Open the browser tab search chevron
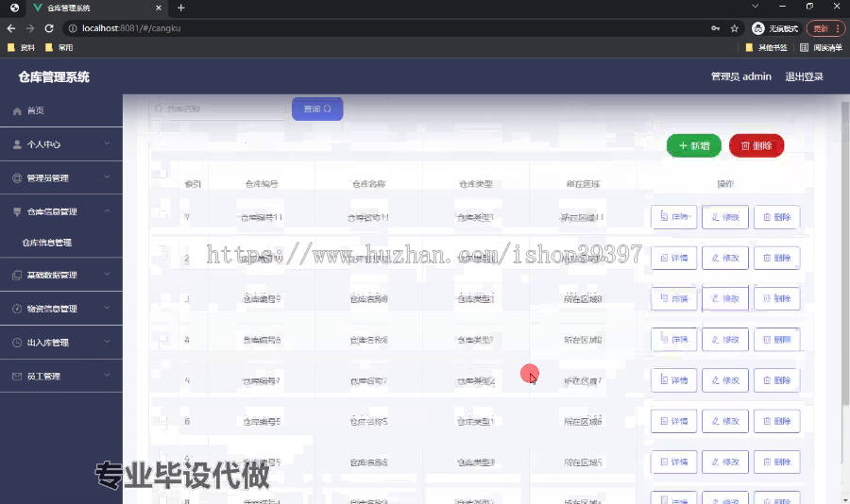This screenshot has height=504, width=850. [756, 6]
